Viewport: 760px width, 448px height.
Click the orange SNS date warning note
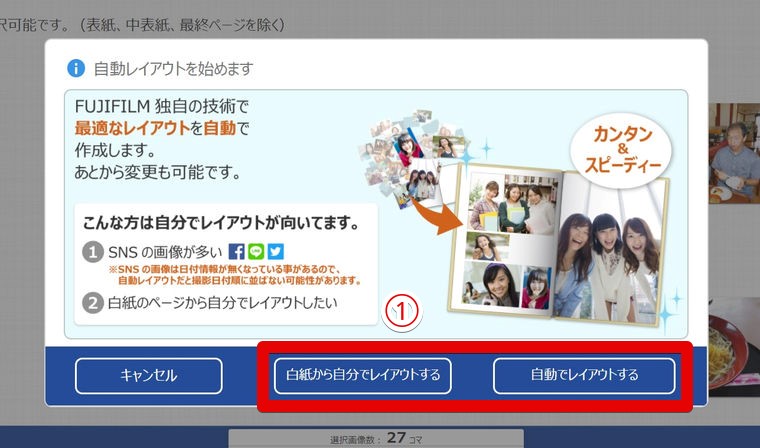pyautogui.click(x=235, y=275)
